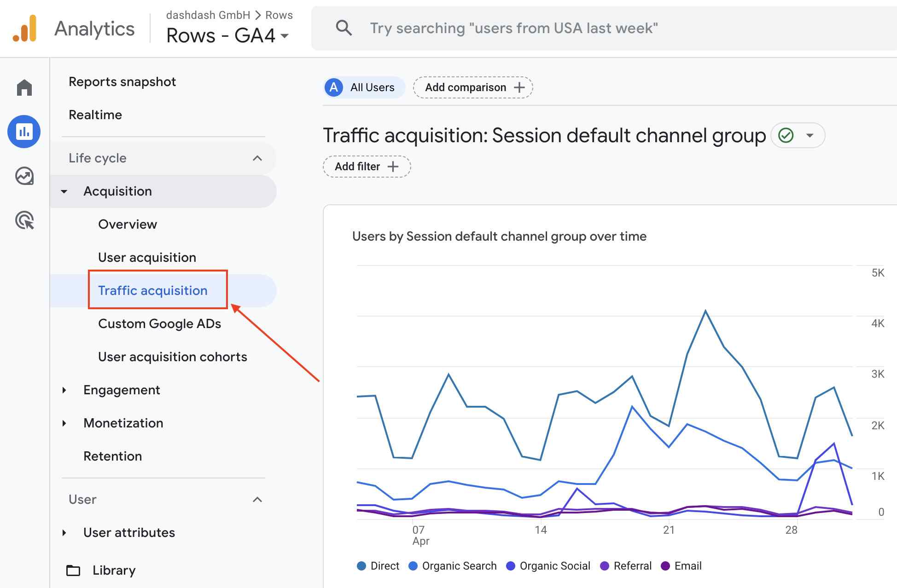Click the Add comparison button
897x588 pixels.
(x=473, y=87)
